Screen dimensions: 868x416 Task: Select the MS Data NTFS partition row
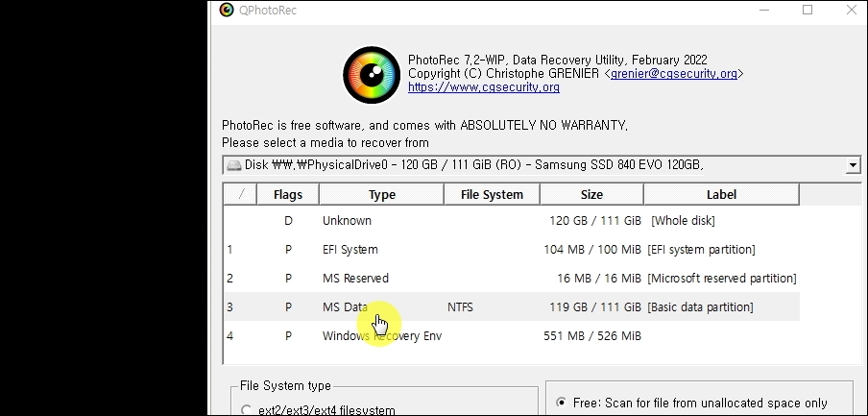pyautogui.click(x=512, y=306)
